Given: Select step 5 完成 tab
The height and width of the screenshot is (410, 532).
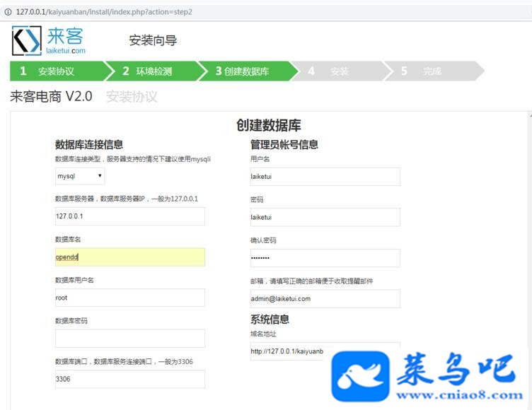Looking at the screenshot, I should (433, 71).
